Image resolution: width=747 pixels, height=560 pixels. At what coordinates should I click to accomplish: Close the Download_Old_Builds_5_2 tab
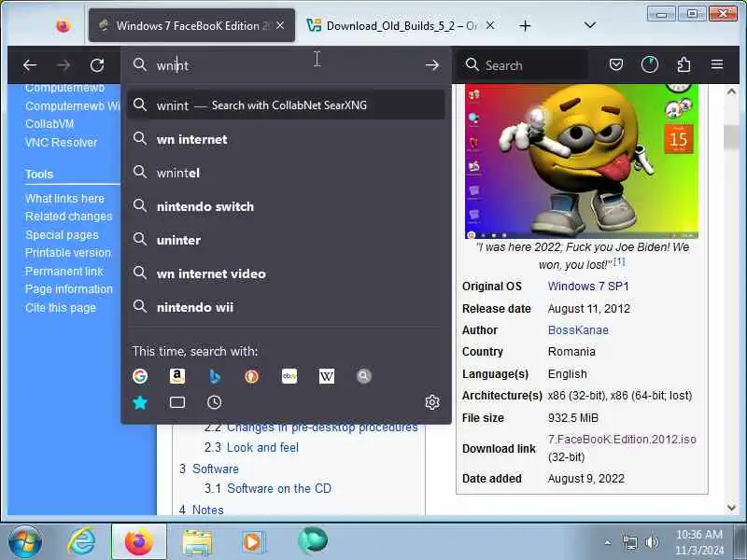pyautogui.click(x=490, y=26)
